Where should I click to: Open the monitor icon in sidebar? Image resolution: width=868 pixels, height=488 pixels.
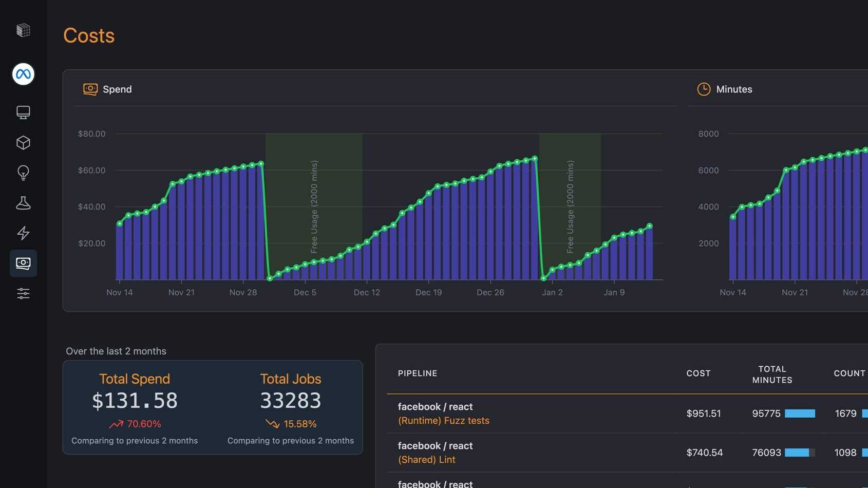tap(23, 112)
